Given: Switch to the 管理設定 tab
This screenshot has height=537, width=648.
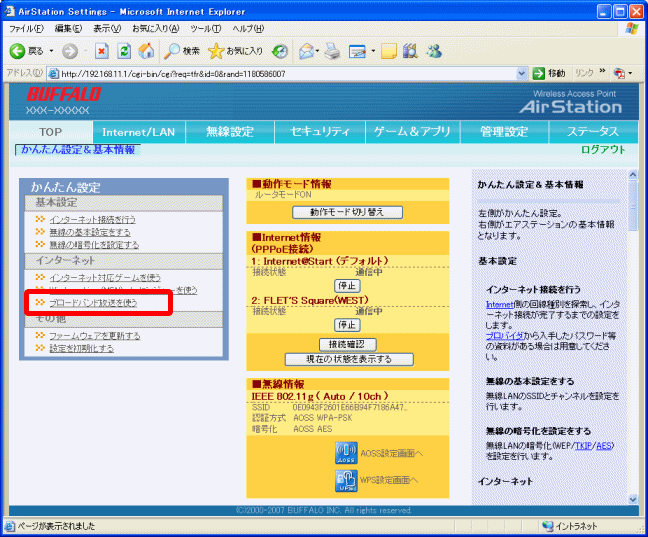Looking at the screenshot, I should 504,132.
